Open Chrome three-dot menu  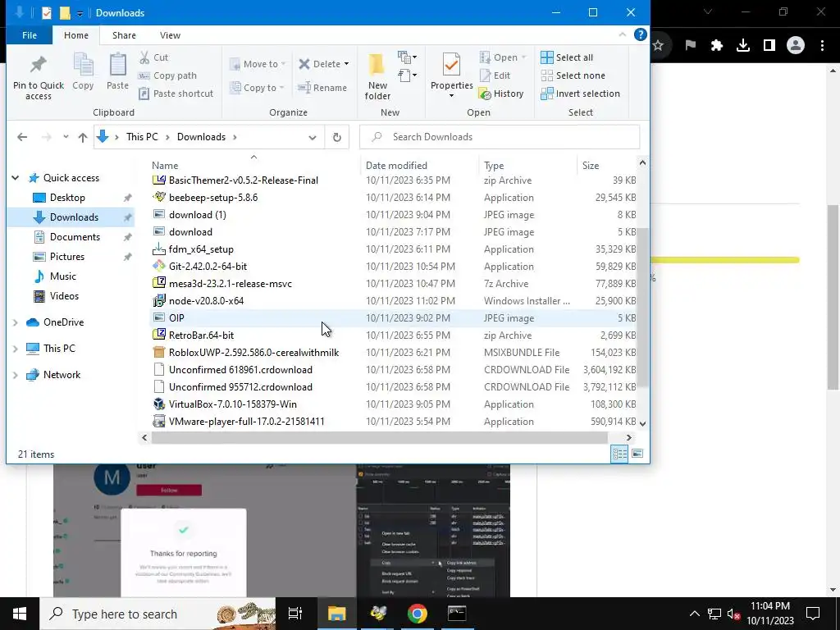822,46
